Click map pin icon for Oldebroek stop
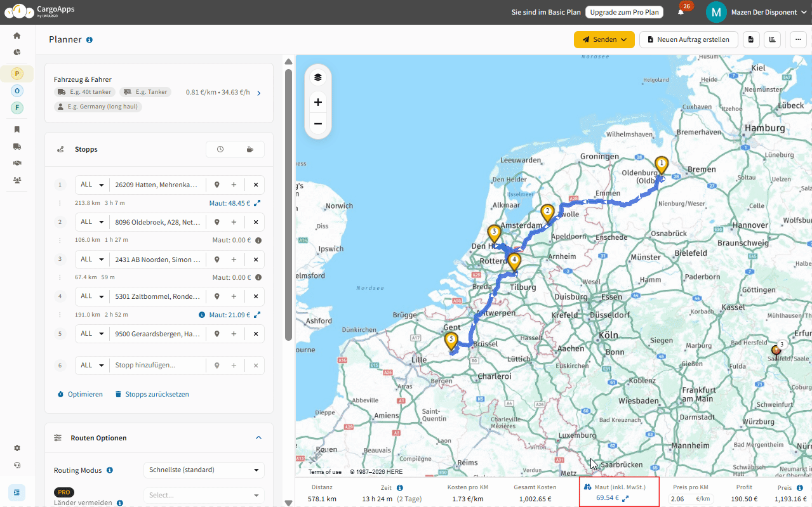This screenshot has height=507, width=812. (x=217, y=222)
